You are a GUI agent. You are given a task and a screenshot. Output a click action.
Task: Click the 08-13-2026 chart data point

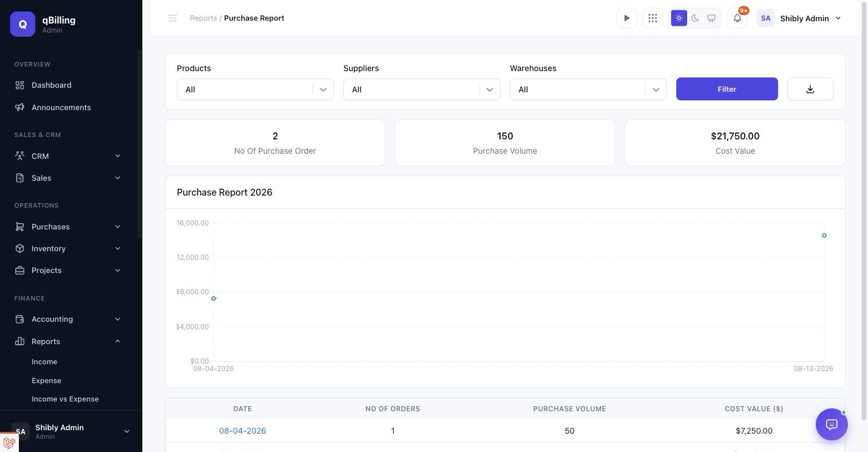point(824,235)
